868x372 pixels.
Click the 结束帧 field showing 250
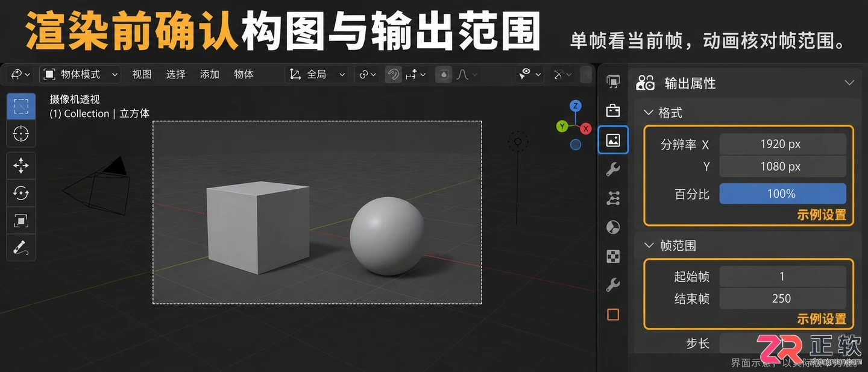point(783,298)
